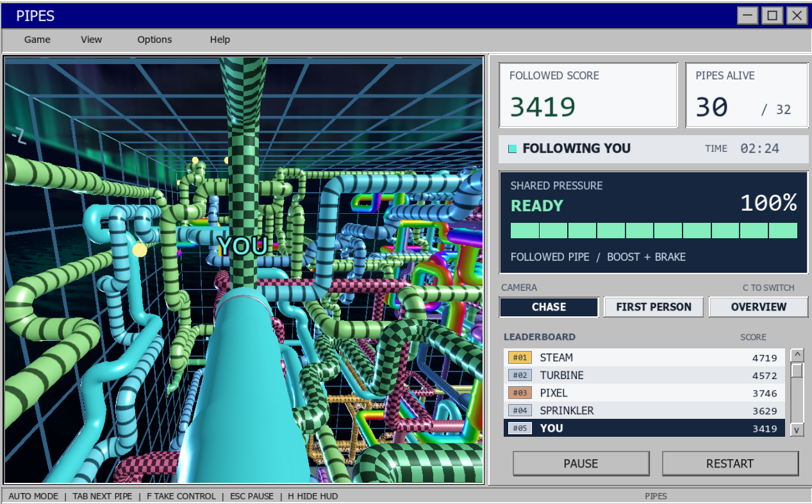Click the -Z axis label in viewport
Image resolution: width=812 pixels, height=504 pixels.
[19, 135]
